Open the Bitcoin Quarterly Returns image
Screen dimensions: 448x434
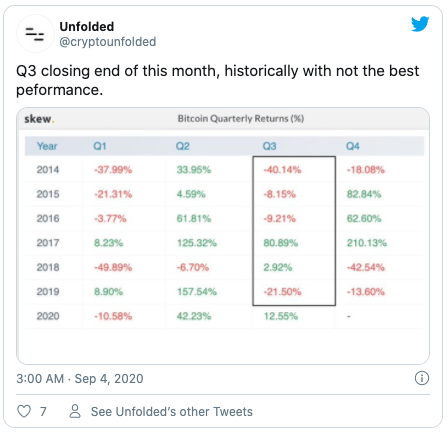[223, 236]
